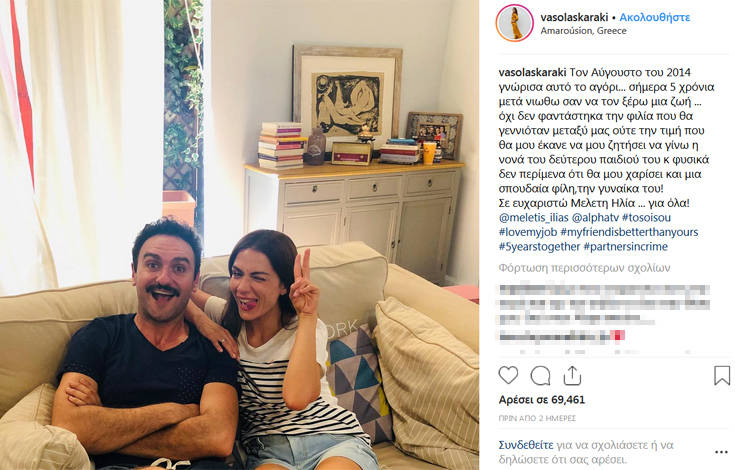
Task: Open vasolaskaraki profile picture avatar
Action: tap(515, 23)
